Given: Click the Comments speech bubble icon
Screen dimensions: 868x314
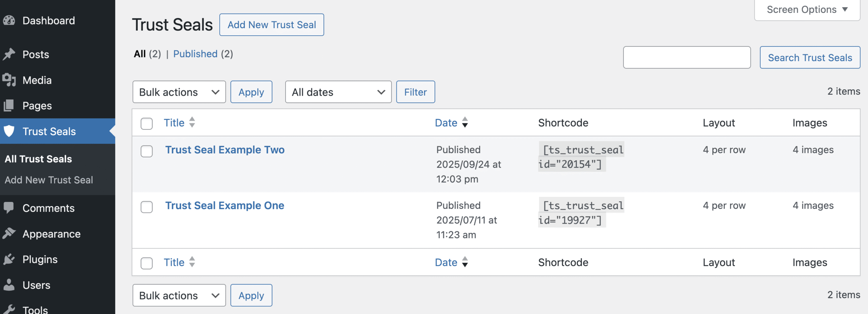Looking at the screenshot, I should [9, 208].
